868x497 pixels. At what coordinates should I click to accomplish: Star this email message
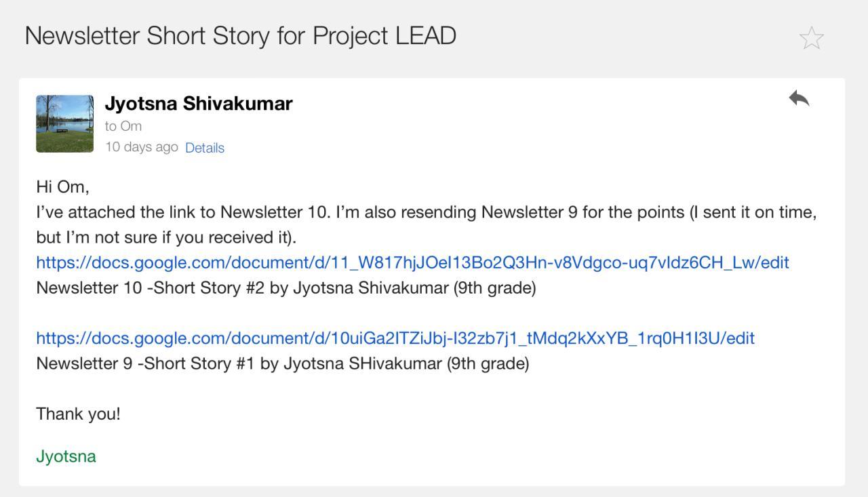811,38
